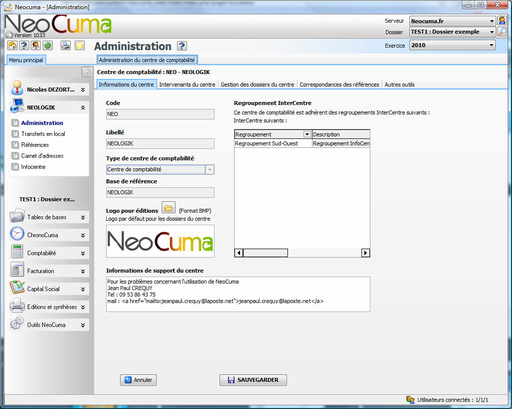
Task: Click the home icon in the toolbar
Action: pyautogui.click(x=12, y=45)
